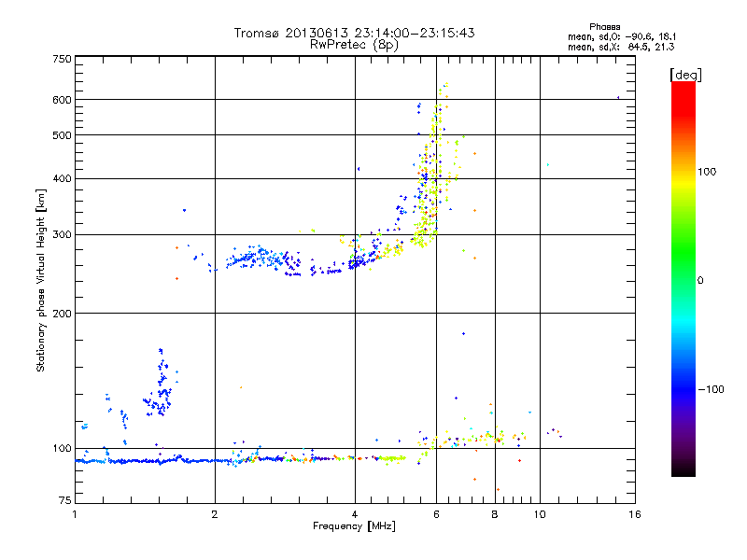Screen dimensions: 747x560
Task: Click the 'Stationary phase Virtual Height [km]' axis label
Action: (41, 280)
